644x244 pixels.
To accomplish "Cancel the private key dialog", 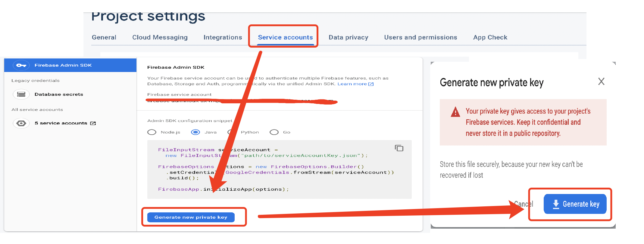I will pyautogui.click(x=524, y=204).
